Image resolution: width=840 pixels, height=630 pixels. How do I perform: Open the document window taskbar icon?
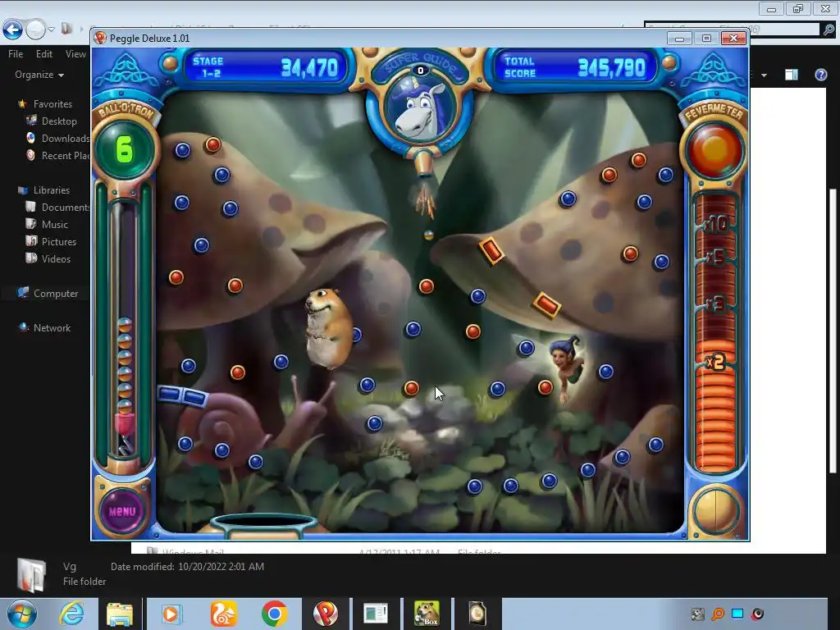point(376,614)
